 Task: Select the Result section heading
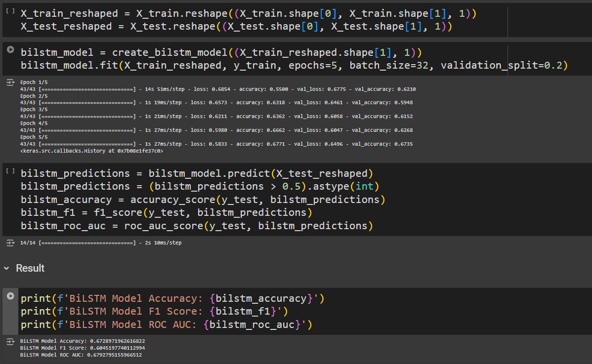click(30, 268)
